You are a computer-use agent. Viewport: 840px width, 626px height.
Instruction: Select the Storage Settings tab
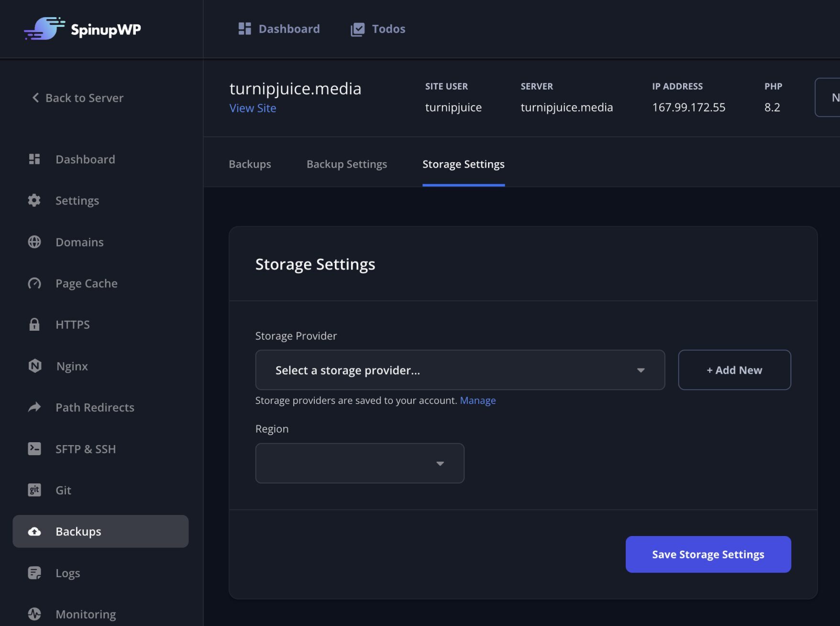pyautogui.click(x=464, y=164)
